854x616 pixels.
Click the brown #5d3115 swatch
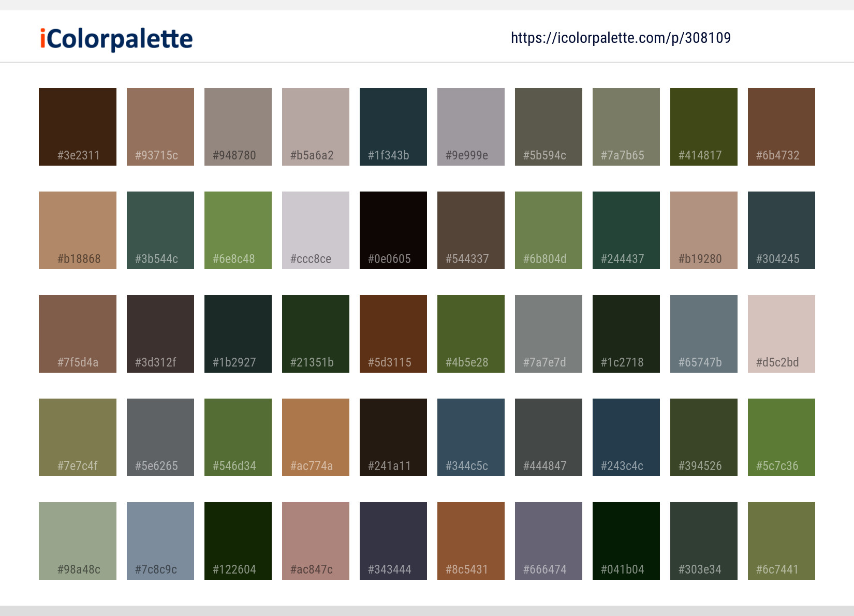(393, 333)
